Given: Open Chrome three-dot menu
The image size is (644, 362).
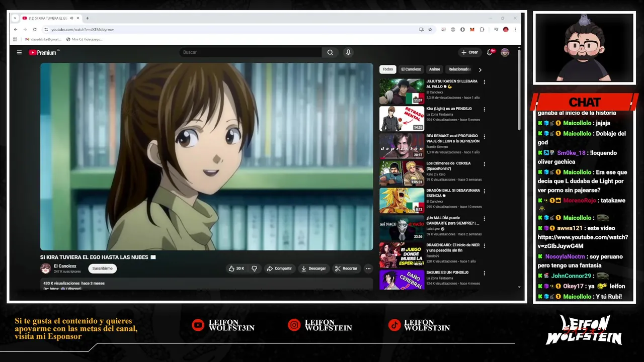Looking at the screenshot, I should tap(515, 30).
